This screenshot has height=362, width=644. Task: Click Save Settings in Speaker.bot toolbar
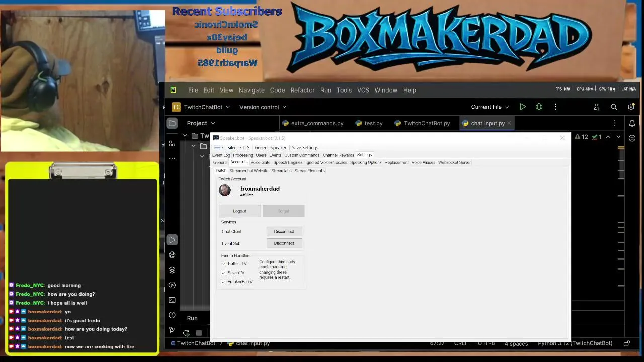pos(305,148)
